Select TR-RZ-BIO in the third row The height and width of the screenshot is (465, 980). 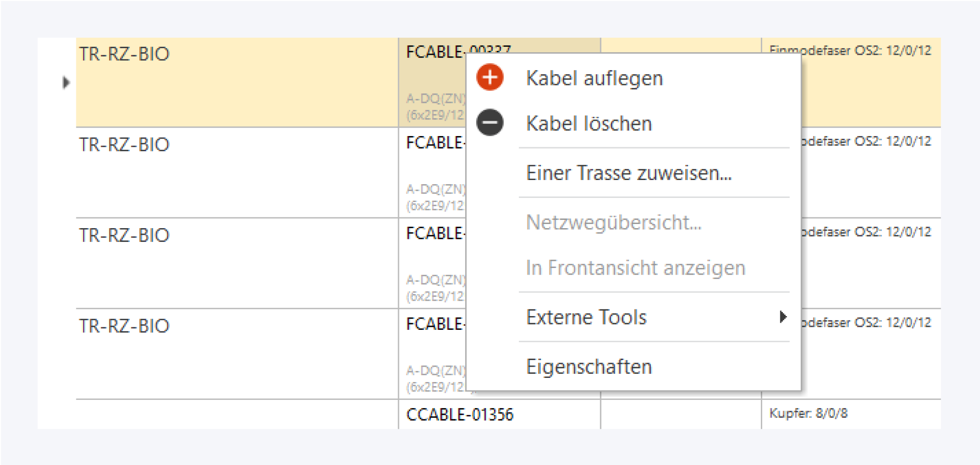pyautogui.click(x=124, y=235)
